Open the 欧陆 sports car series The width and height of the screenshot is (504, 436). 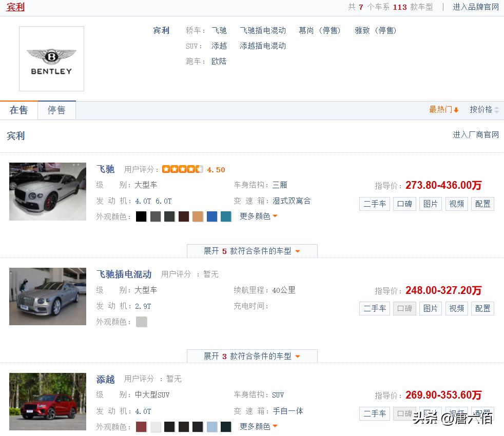coord(219,61)
